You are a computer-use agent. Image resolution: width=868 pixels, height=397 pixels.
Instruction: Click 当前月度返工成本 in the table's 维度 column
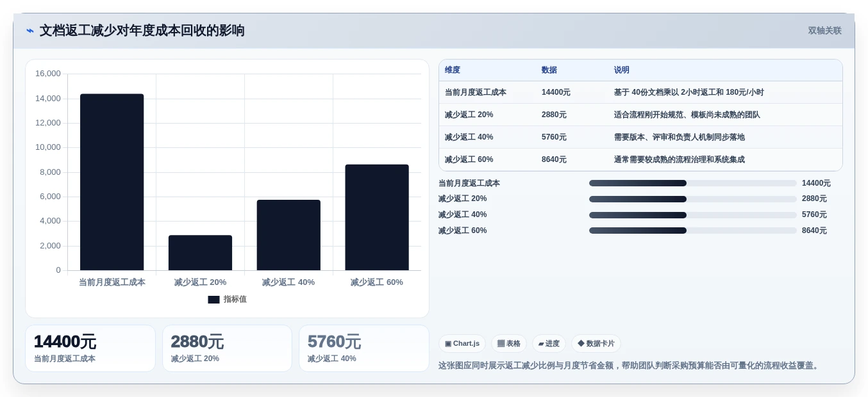476,92
